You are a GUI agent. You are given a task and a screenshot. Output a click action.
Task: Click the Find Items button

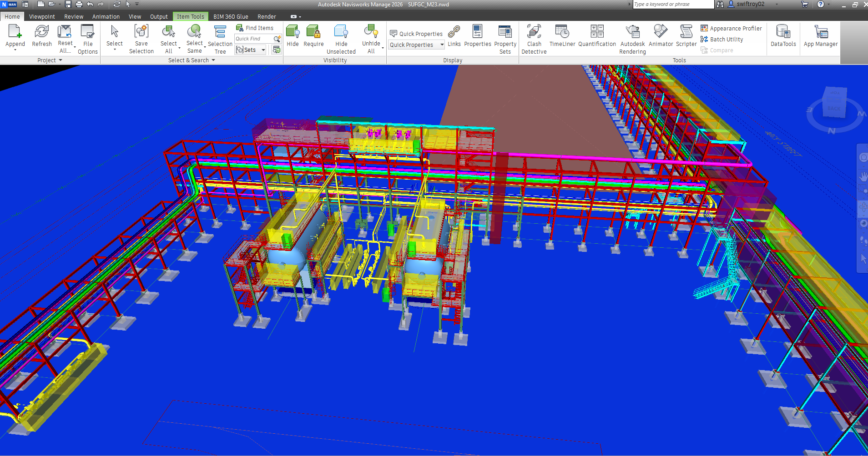(255, 28)
